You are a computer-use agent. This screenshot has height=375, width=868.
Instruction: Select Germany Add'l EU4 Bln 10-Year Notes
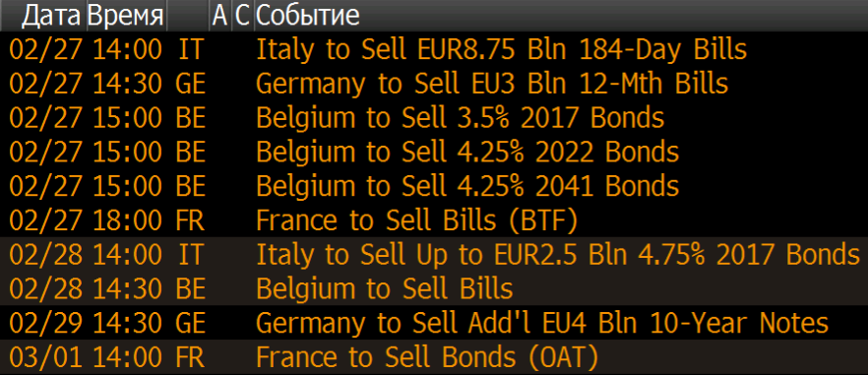542,323
